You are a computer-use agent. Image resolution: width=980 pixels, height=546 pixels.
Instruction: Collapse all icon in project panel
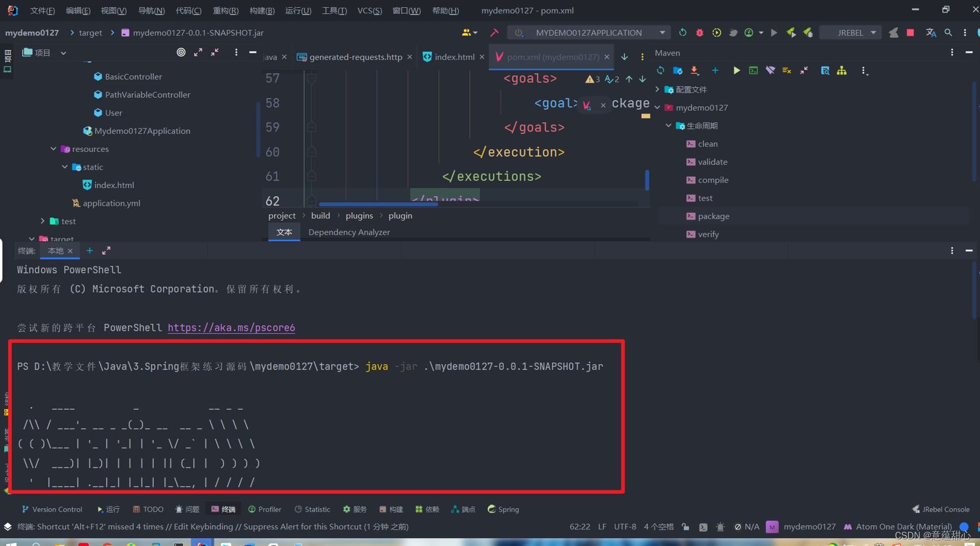click(214, 52)
